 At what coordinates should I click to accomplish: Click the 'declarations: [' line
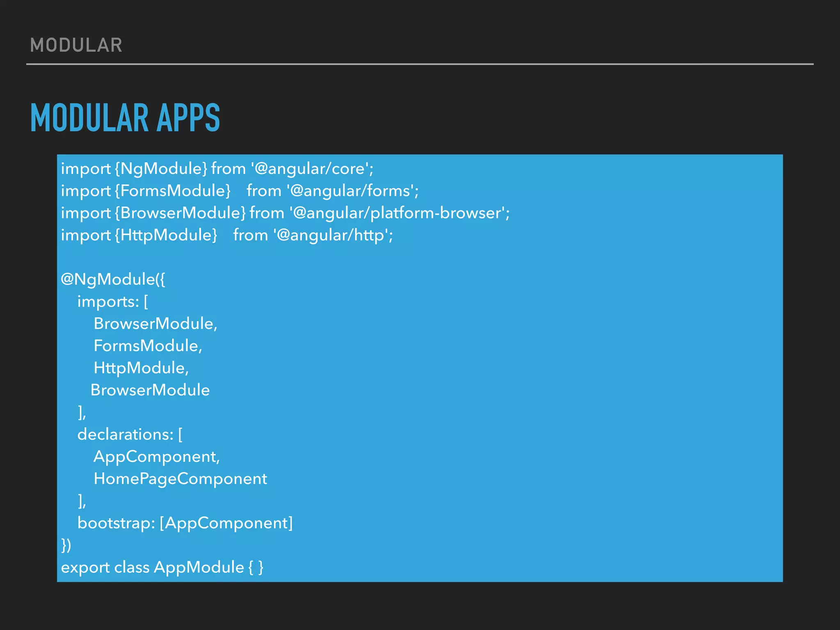coord(130,434)
